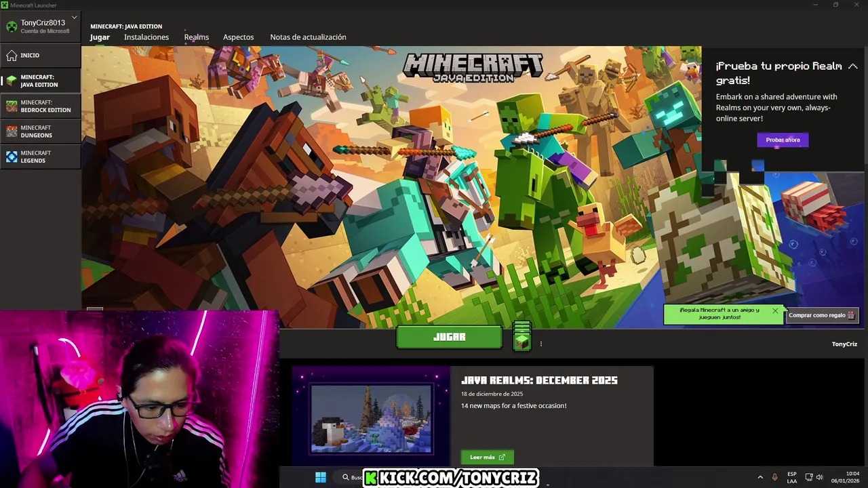The height and width of the screenshot is (488, 868).
Task: Open the Instalaciones tab
Action: (146, 37)
